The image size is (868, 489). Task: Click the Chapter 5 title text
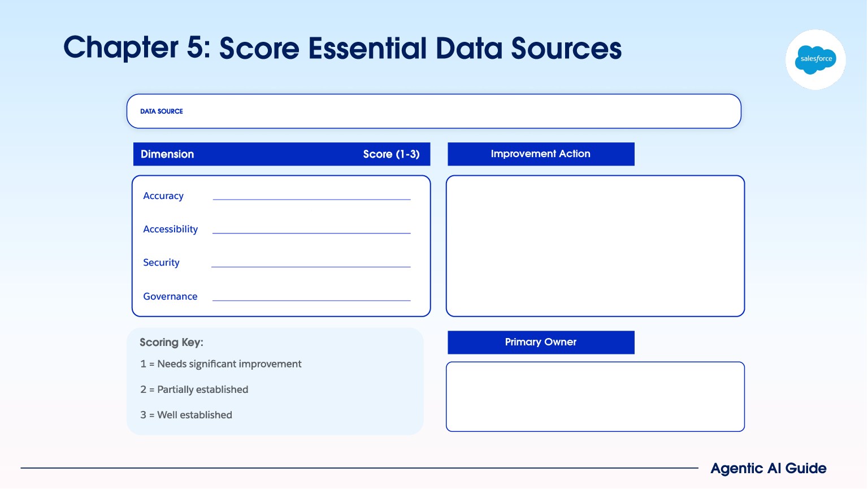pyautogui.click(x=342, y=48)
